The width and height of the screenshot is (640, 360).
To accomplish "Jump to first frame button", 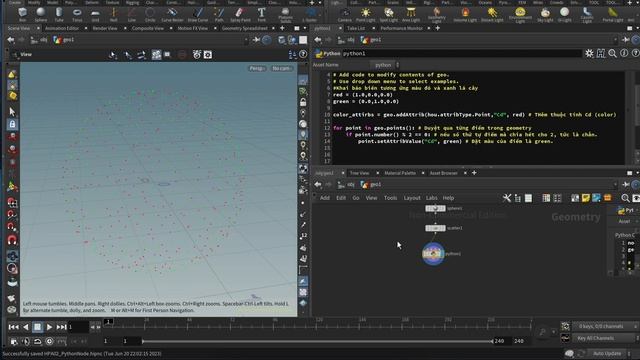I will (x=13, y=327).
